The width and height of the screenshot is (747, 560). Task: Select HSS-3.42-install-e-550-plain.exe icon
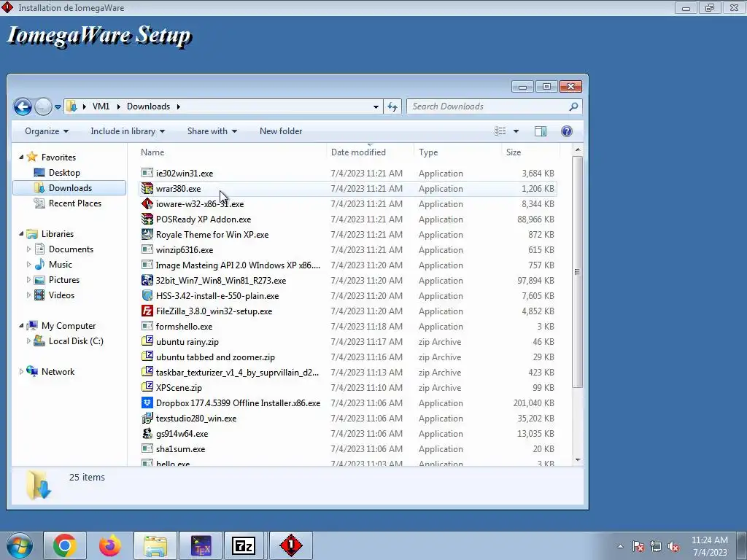[147, 296]
